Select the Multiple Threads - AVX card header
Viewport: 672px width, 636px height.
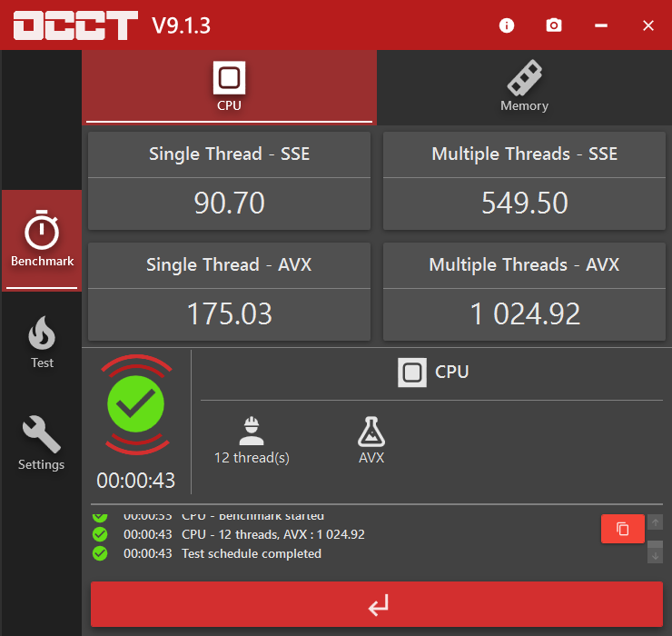524,265
